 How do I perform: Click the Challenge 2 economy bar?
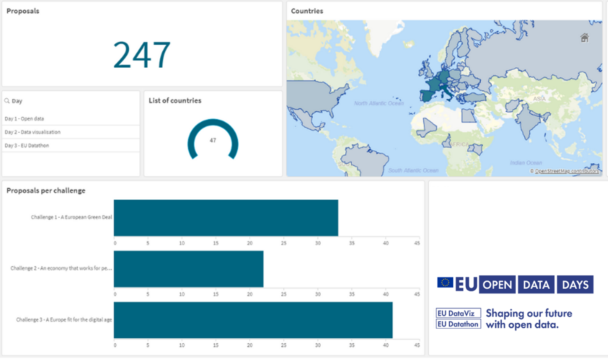point(188,269)
